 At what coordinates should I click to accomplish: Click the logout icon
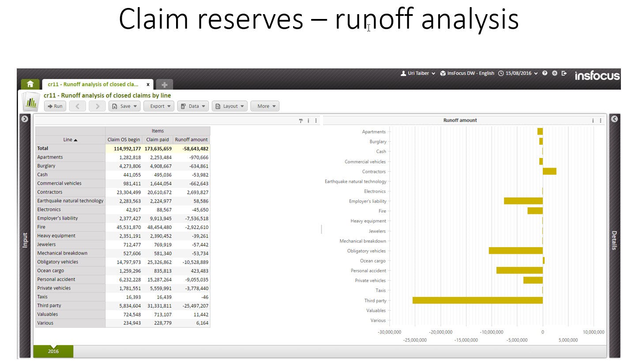click(564, 73)
